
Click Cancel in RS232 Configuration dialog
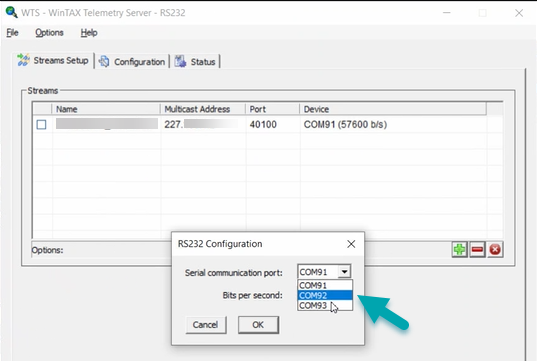[x=206, y=325]
